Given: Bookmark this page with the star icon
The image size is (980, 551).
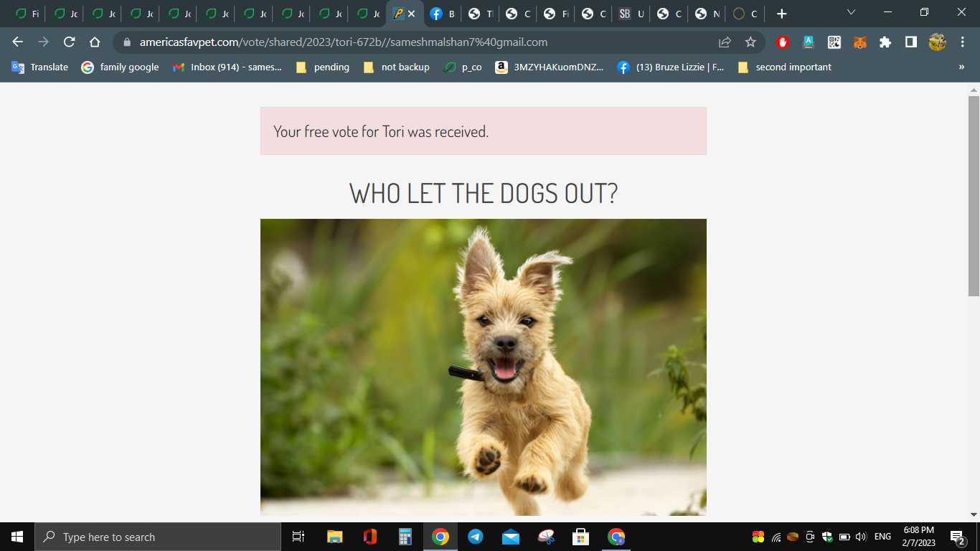Looking at the screenshot, I should pos(750,42).
